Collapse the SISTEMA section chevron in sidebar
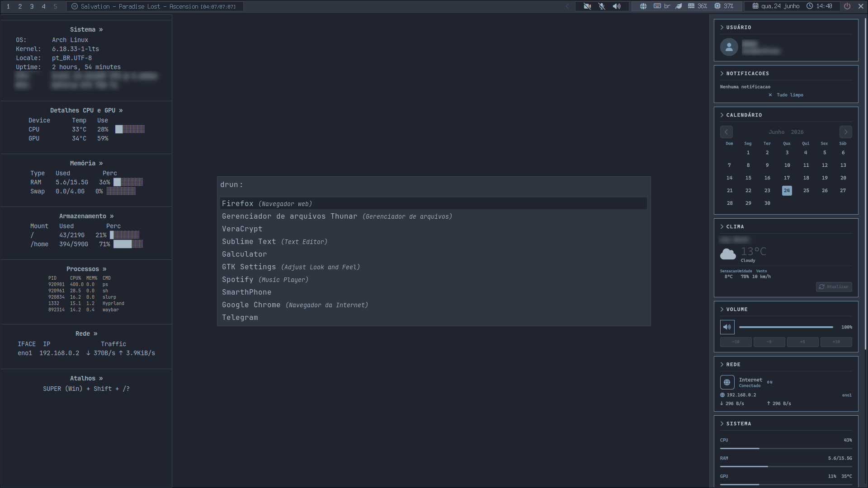Screen dimensions: 868x488 722,424
